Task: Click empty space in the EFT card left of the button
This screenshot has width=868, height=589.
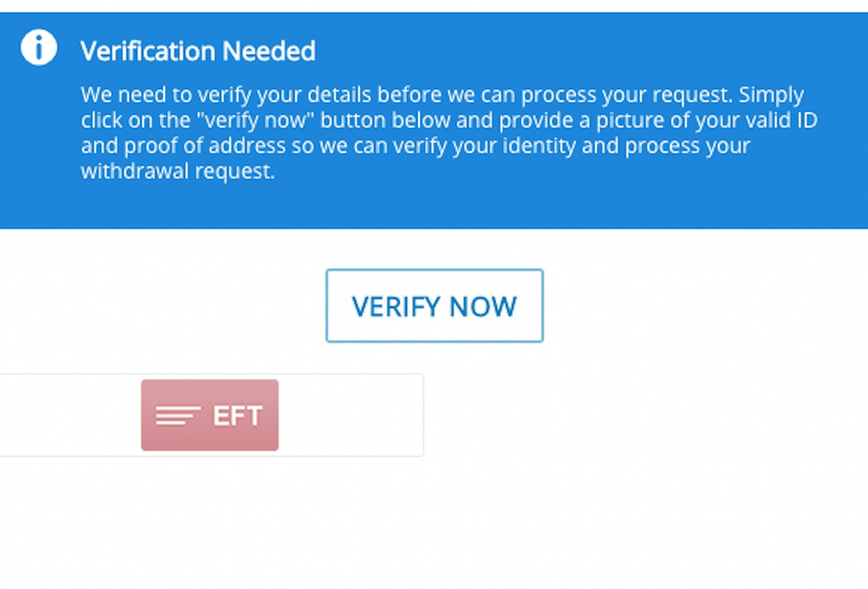Action: click(x=69, y=415)
